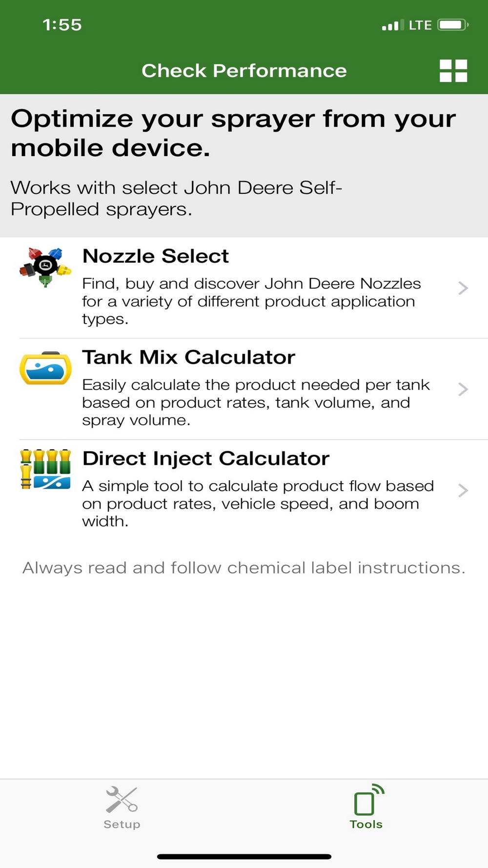This screenshot has height=868, width=488.
Task: Switch to the Tools tab label
Action: tap(366, 824)
